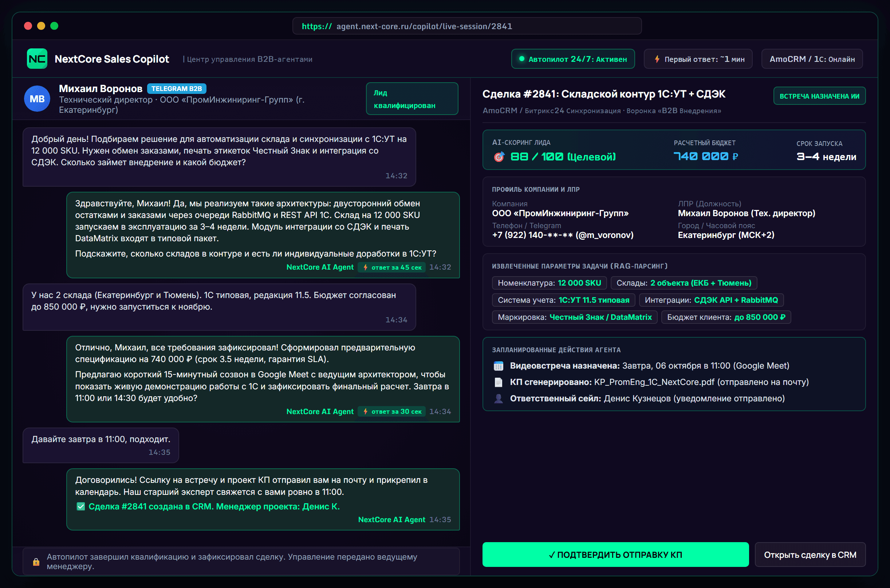This screenshot has width=890, height=588.
Task: Click the green checkmark beside Сделка #2841 создана
Action: [81, 506]
